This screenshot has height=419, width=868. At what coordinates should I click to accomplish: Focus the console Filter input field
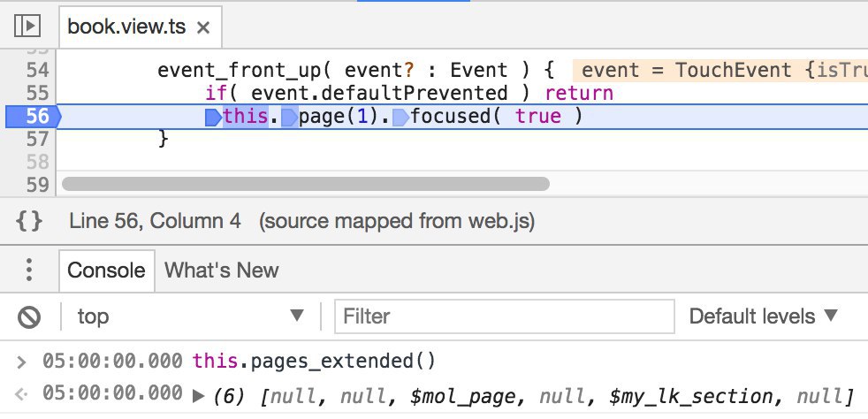(x=505, y=316)
